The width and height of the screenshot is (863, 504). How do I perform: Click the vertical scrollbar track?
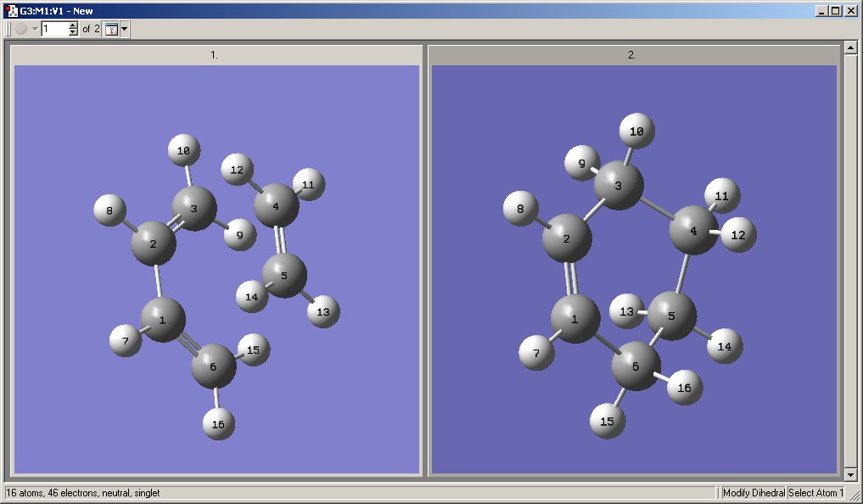coord(850,261)
